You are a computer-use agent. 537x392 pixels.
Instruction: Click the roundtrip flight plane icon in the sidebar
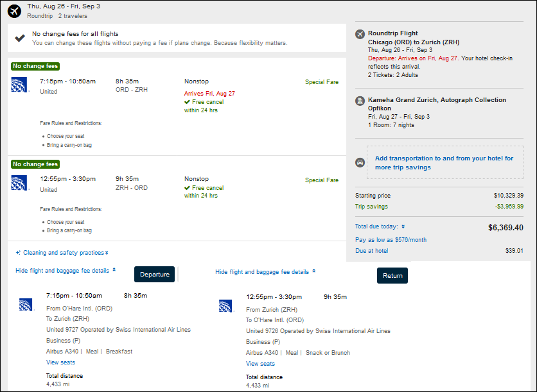pos(360,34)
